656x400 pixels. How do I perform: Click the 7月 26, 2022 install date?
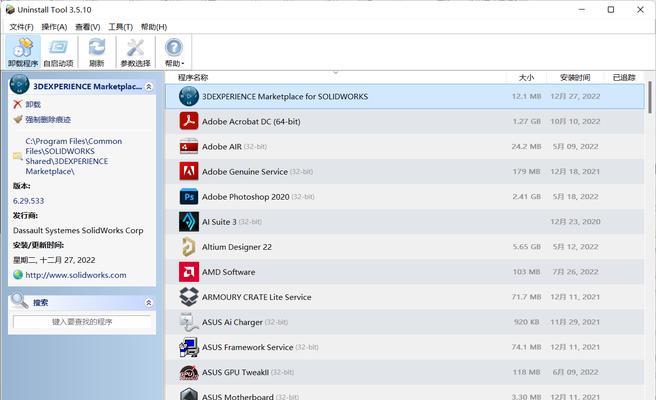[x=575, y=272]
